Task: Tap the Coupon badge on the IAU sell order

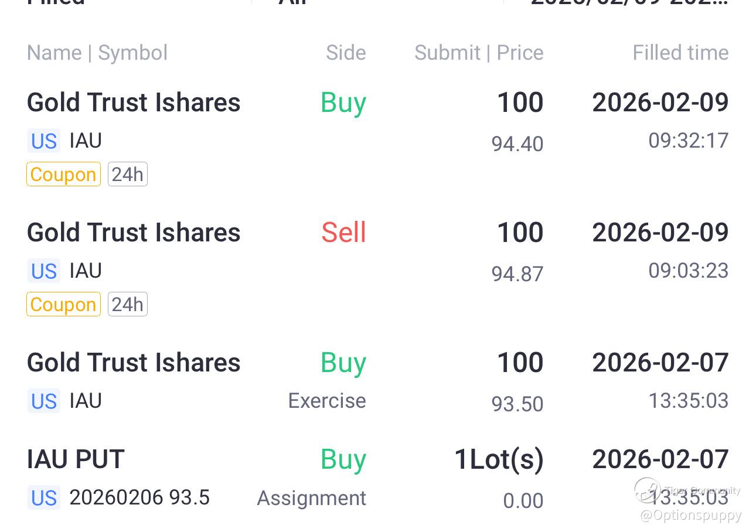Action: (63, 305)
